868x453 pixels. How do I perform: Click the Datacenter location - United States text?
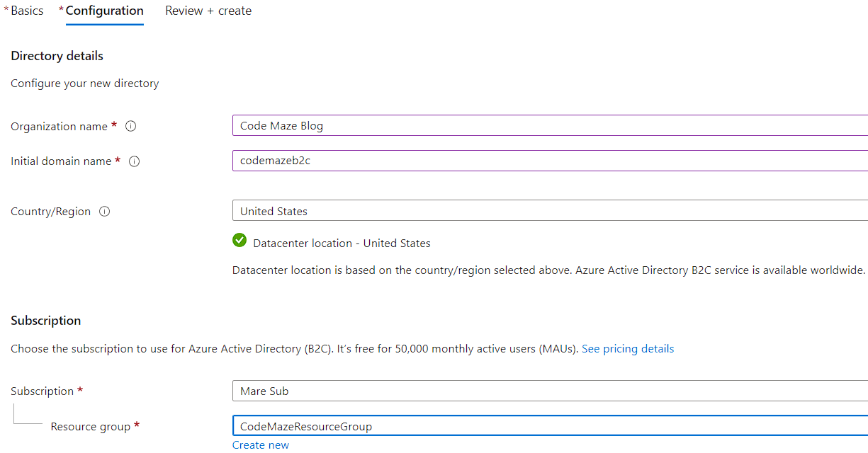[x=342, y=243]
